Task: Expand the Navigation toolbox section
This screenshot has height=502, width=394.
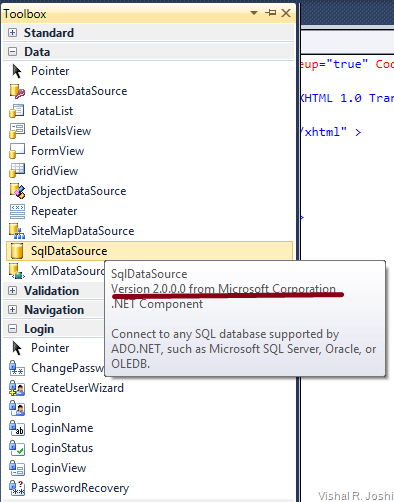Action: tap(12, 310)
